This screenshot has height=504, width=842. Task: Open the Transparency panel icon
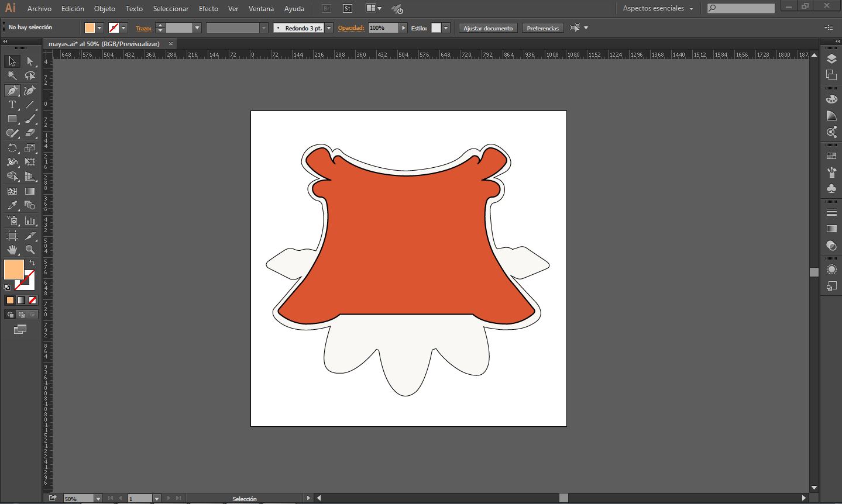[831, 245]
